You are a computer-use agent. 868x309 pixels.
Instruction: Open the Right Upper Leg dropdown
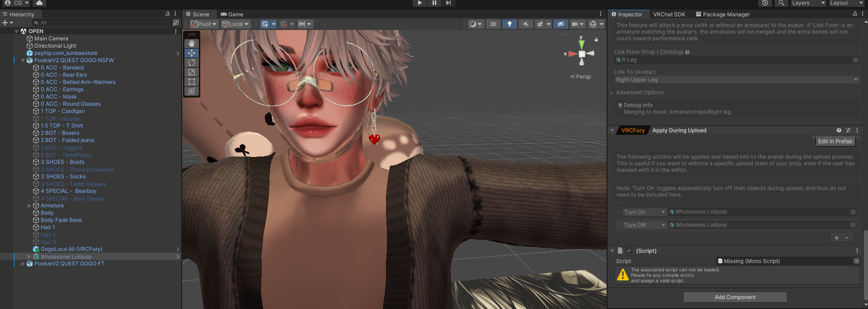pos(737,80)
